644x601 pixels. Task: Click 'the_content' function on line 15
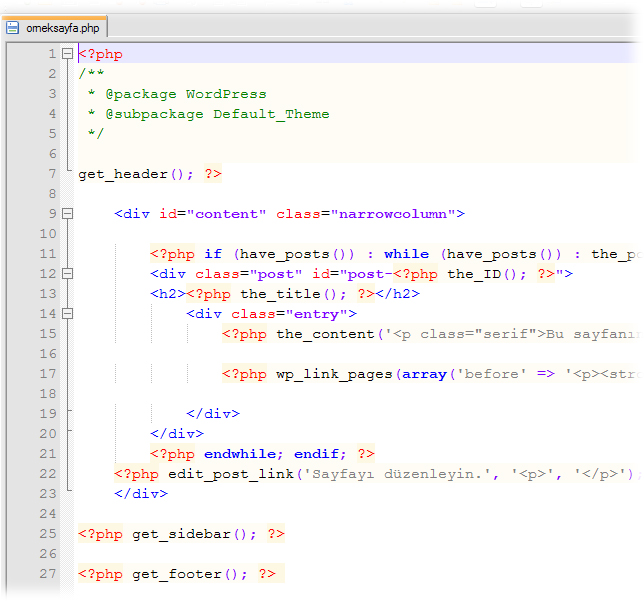point(325,334)
